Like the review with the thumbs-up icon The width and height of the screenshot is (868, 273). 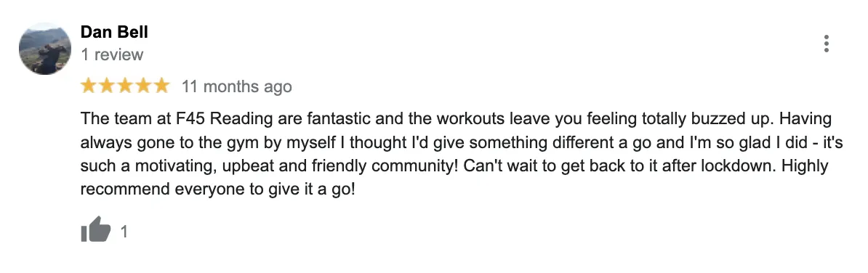click(x=96, y=229)
